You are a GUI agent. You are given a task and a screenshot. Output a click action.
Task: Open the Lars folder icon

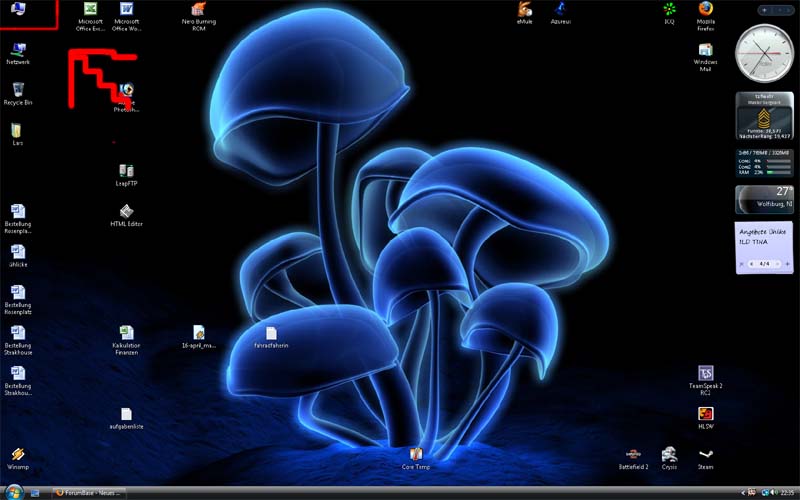17,135
